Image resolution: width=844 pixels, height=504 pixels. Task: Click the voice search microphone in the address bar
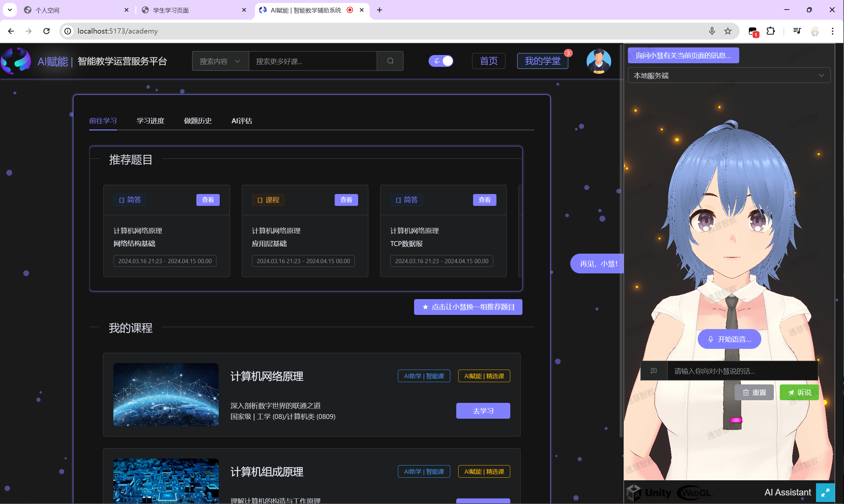[x=712, y=31]
